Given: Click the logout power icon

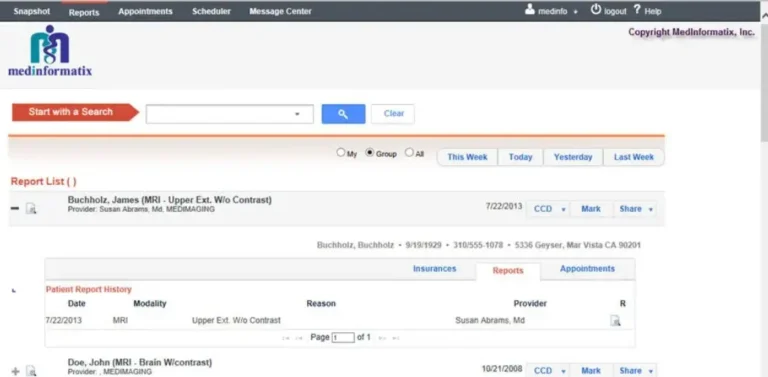Looking at the screenshot, I should click(596, 9).
